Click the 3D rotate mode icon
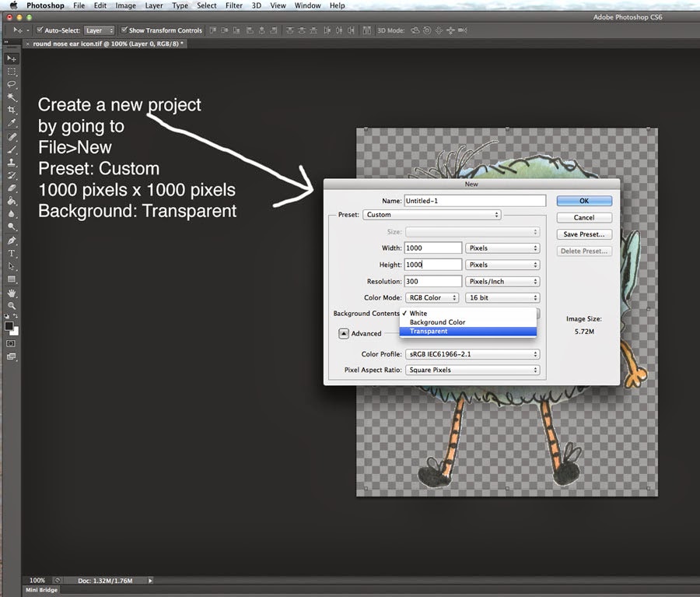Viewport: 700px width, 597px height. 415,30
